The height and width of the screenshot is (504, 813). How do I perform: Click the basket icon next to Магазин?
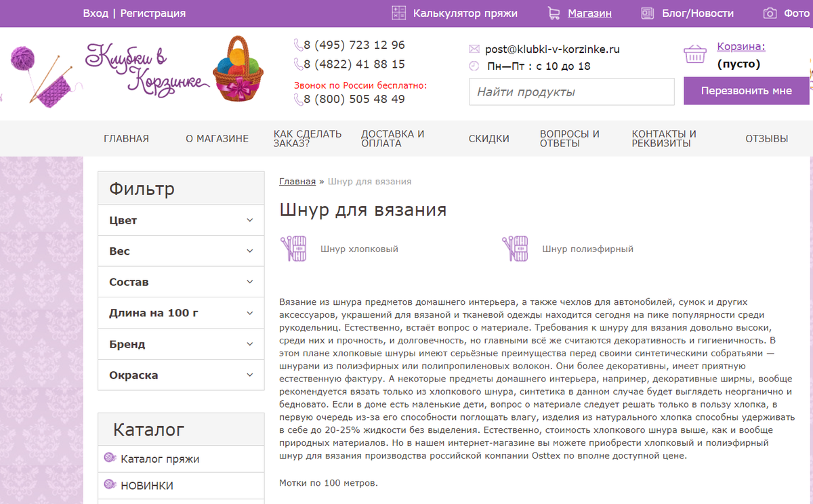coord(554,12)
